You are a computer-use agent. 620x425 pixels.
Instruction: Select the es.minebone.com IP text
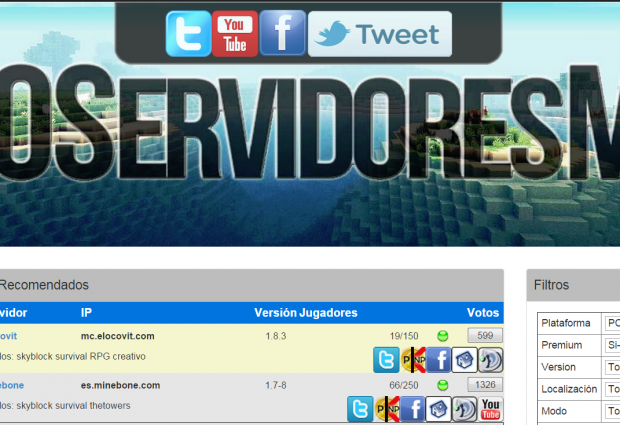coord(120,385)
